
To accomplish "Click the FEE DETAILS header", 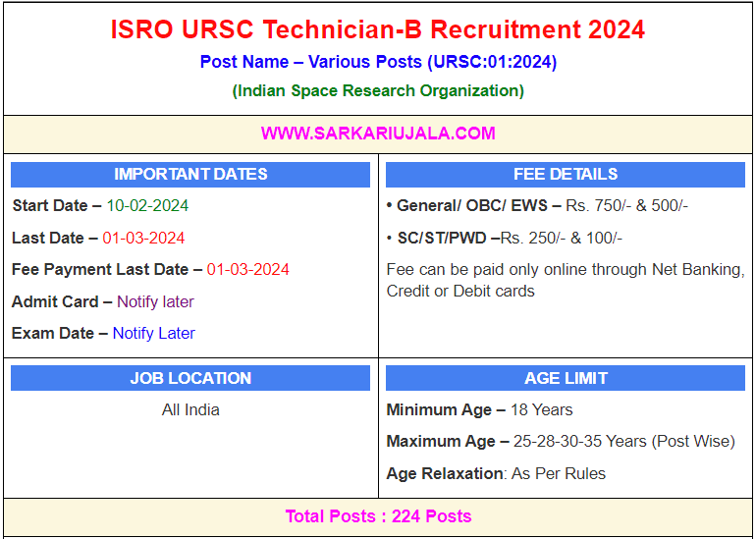I will (566, 175).
